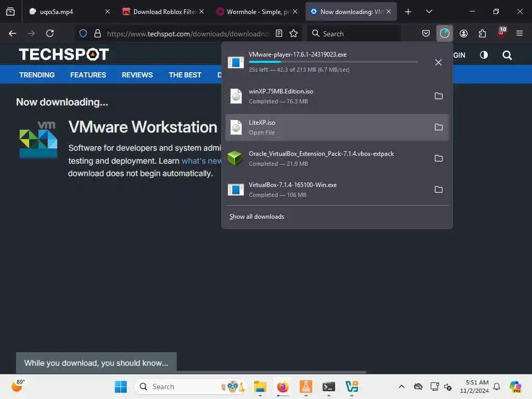Image resolution: width=532 pixels, height=399 pixels.
Task: Cancel the VMware-player download
Action: pyautogui.click(x=438, y=62)
